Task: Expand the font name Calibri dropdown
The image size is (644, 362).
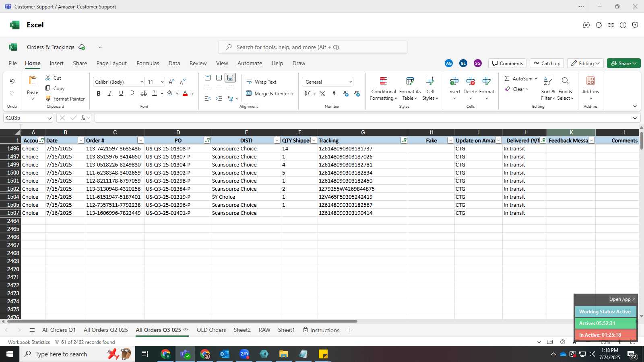Action: point(142,82)
